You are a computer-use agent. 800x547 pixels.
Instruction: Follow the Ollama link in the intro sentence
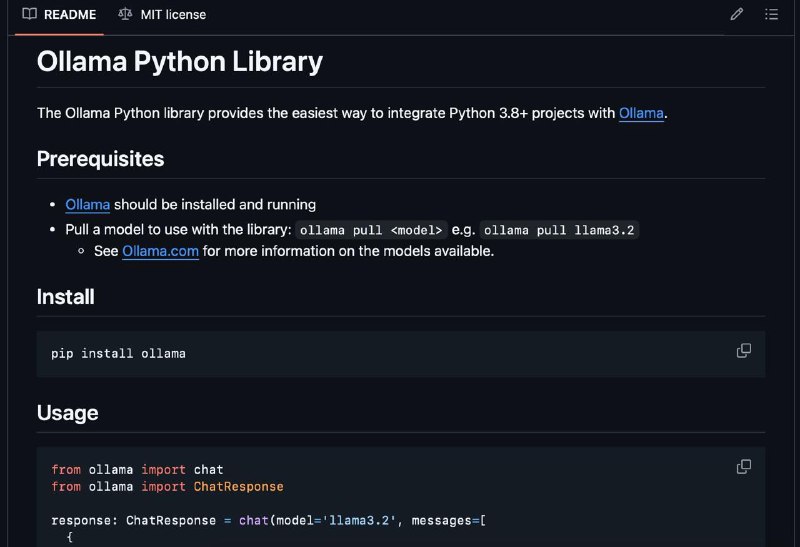[x=641, y=113]
